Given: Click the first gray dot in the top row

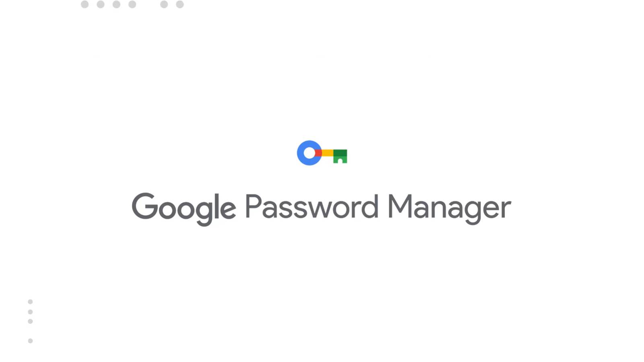Looking at the screenshot, I should click(85, 4).
